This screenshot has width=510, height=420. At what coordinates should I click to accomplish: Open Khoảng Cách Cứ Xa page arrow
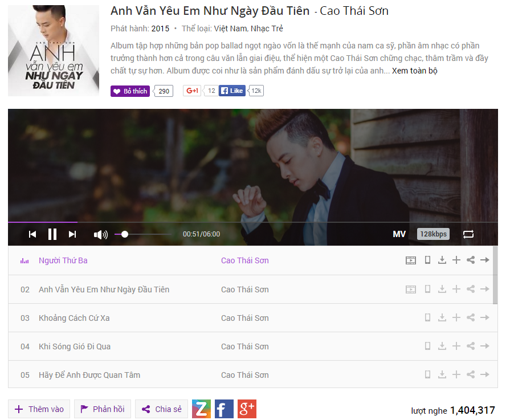pyautogui.click(x=484, y=317)
